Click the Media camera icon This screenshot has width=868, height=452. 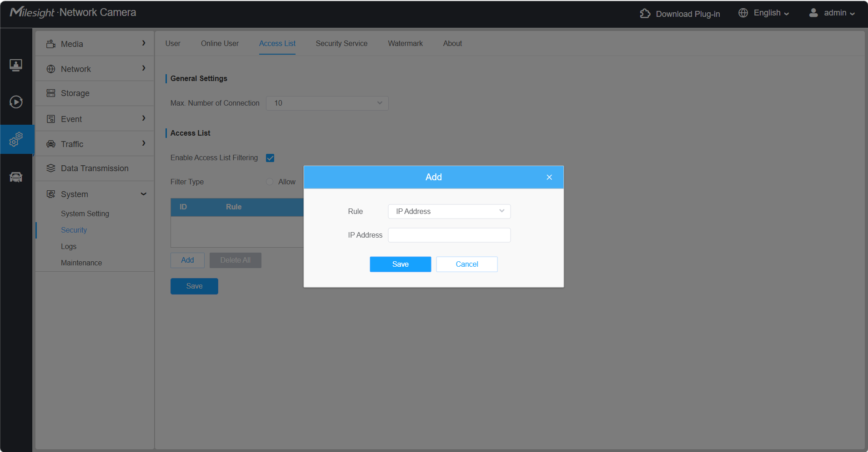(51, 44)
